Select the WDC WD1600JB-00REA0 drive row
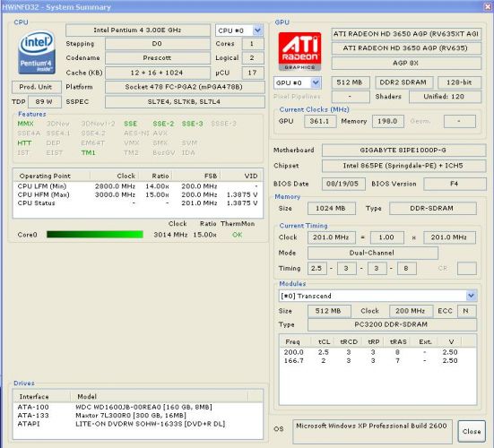This screenshot has height=448, width=494. pos(138,407)
